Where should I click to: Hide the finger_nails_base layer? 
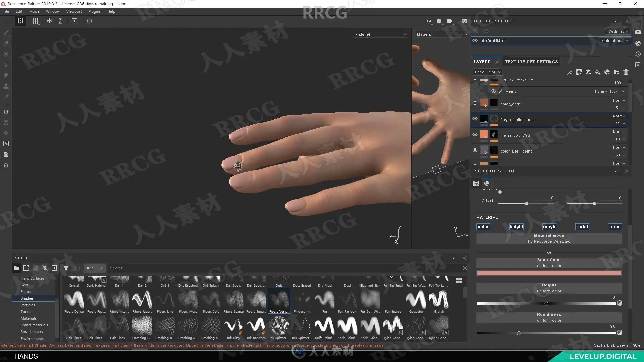475,119
